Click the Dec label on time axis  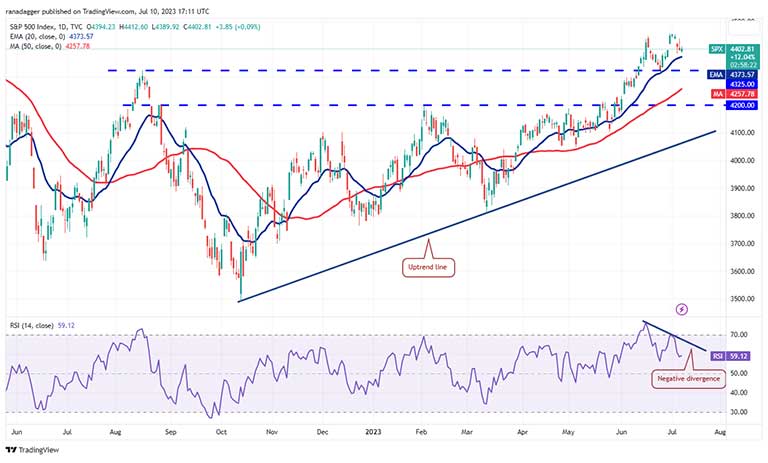click(322, 433)
